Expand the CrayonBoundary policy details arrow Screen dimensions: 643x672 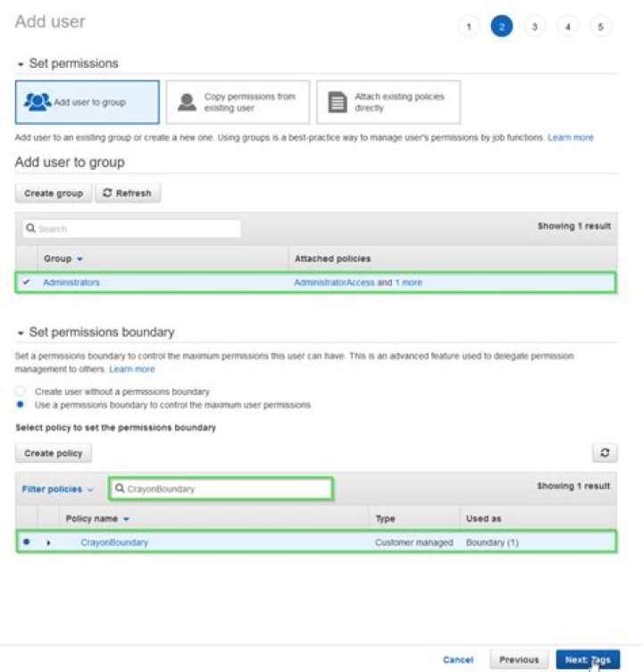[x=48, y=542]
